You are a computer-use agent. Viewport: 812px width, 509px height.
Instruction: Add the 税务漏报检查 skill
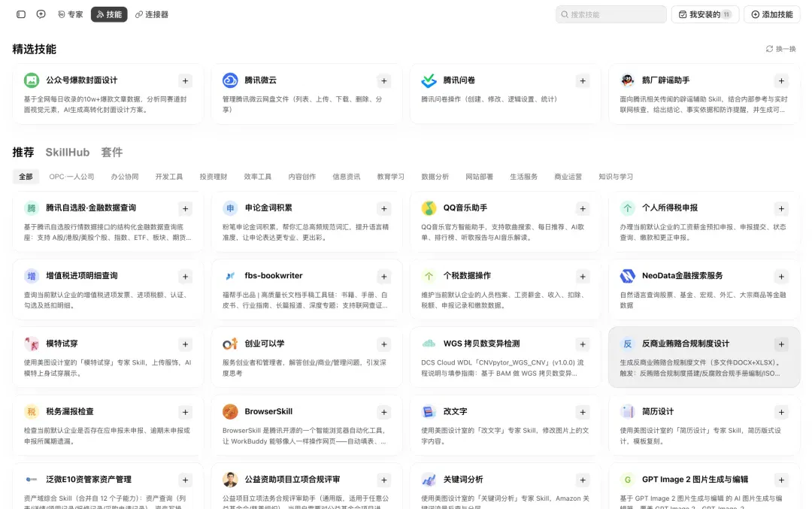[x=186, y=412]
